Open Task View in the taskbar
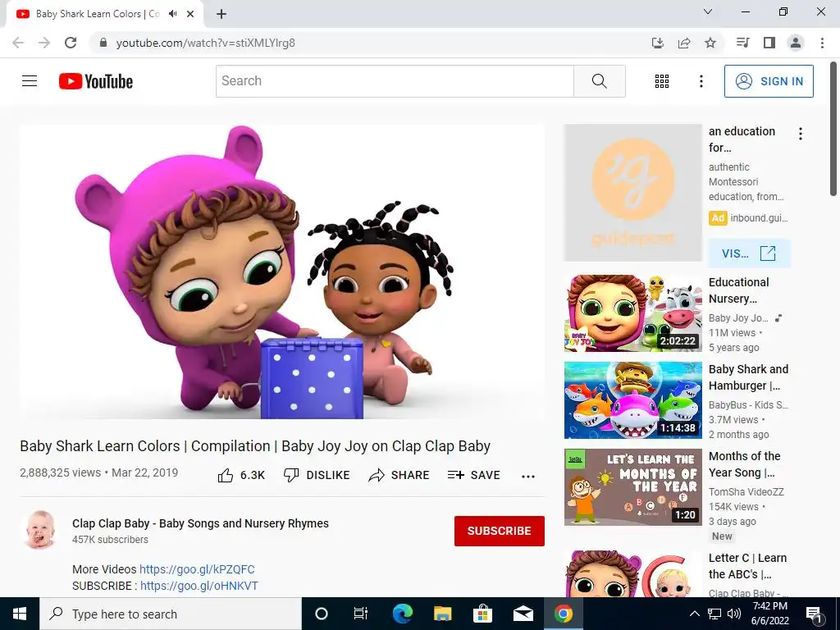Viewport: 840px width, 630px height. tap(361, 614)
